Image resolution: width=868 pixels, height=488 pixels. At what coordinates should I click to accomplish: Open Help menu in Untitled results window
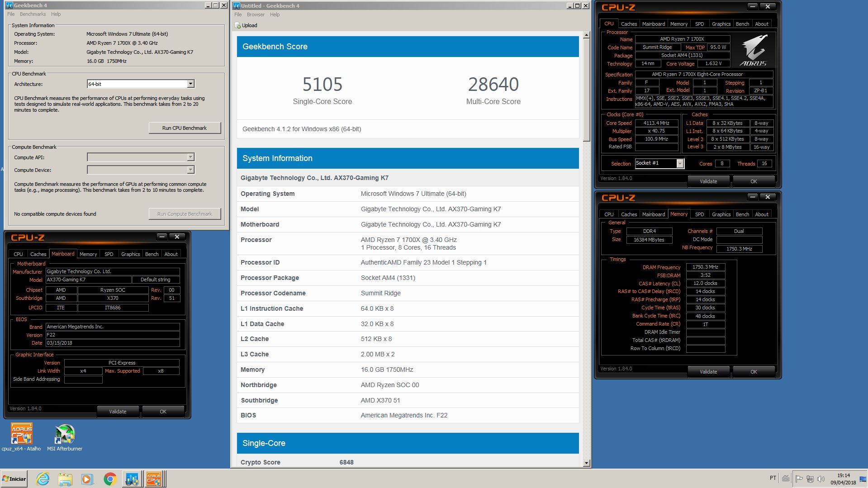275,14
